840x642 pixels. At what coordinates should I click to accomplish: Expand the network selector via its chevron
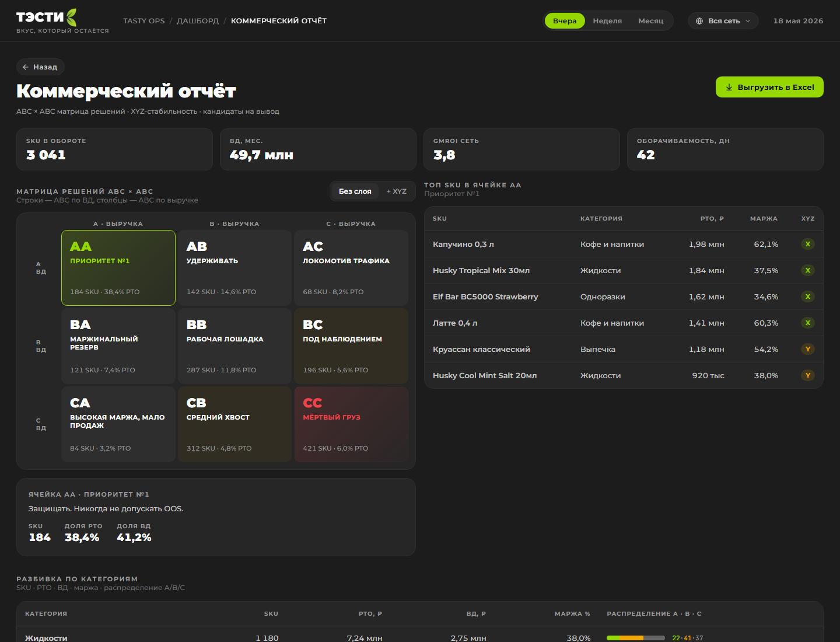click(748, 21)
